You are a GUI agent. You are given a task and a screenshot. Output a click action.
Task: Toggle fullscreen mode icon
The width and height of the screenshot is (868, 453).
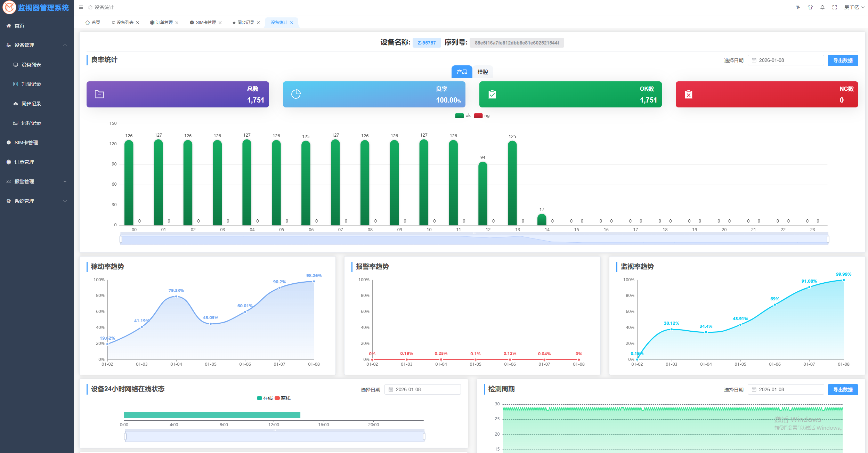click(x=835, y=7)
